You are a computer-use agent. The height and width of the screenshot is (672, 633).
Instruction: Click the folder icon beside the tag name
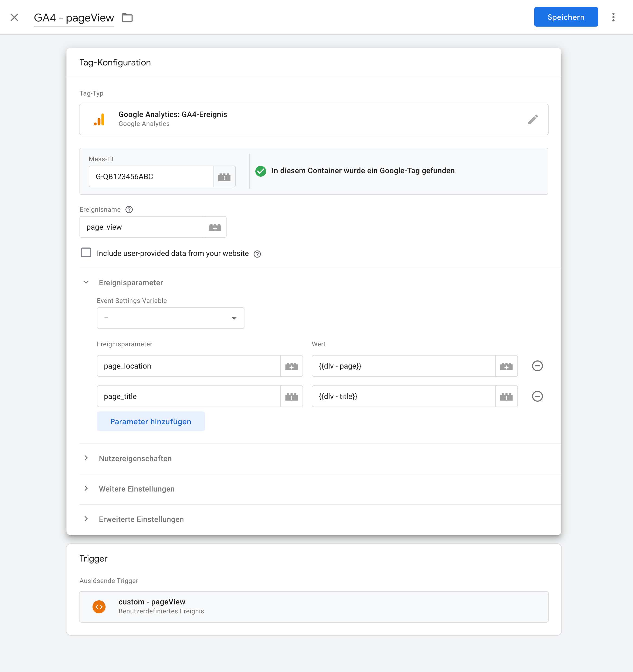click(x=127, y=18)
